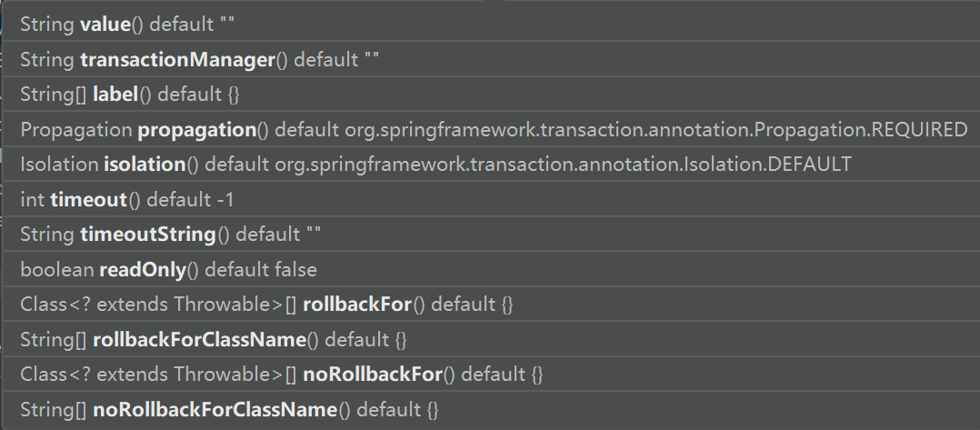Click "default false" in the readOnly row
The height and width of the screenshot is (430, 980).
point(273,269)
